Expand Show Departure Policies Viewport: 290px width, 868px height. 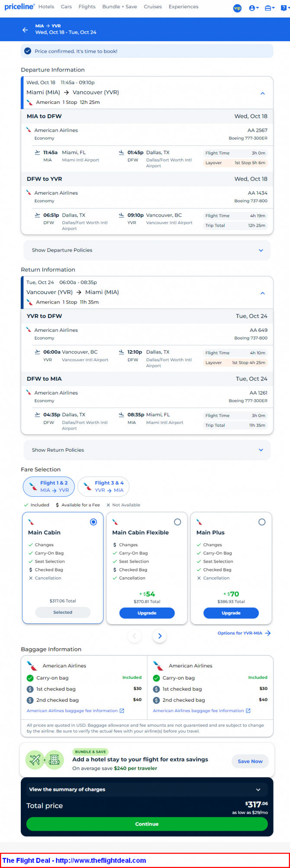[147, 250]
